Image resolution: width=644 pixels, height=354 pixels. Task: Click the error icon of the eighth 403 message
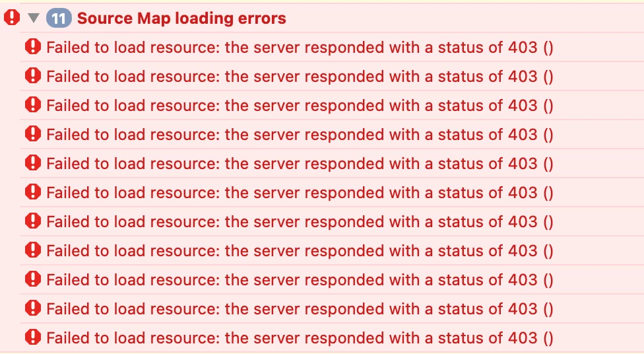(x=33, y=250)
